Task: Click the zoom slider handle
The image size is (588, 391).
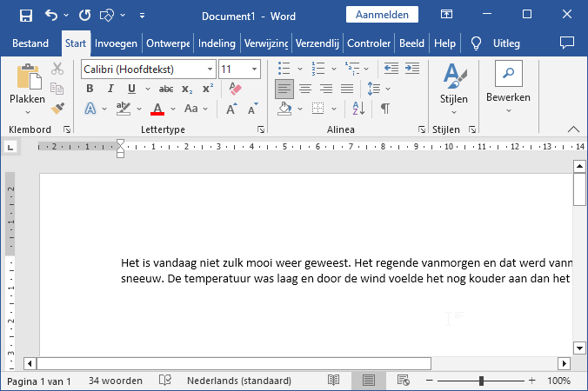Action: point(481,381)
